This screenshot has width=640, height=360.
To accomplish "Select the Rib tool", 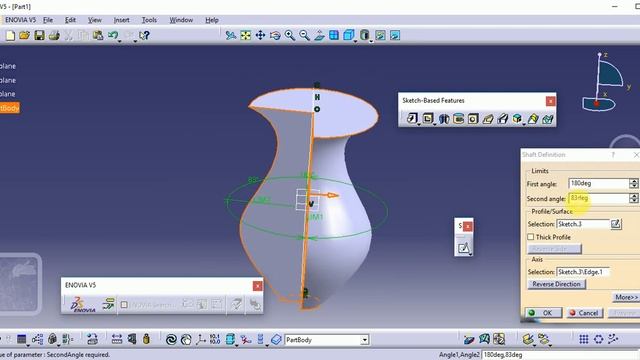I will tap(488, 119).
